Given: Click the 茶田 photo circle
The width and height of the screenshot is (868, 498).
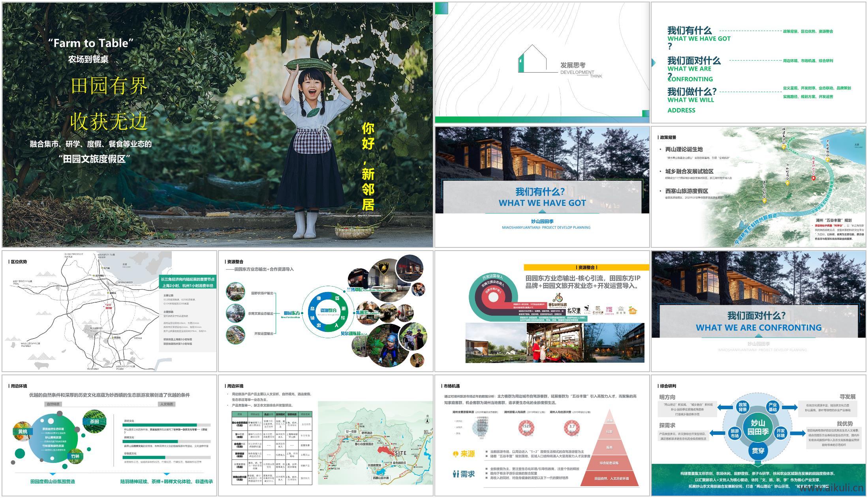Looking at the screenshot, I should point(95,421).
